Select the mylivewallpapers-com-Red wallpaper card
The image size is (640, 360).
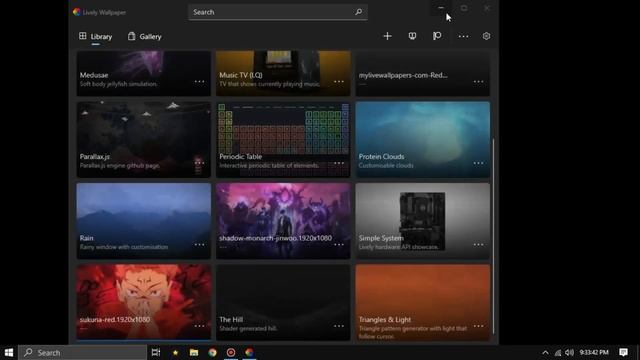click(422, 73)
